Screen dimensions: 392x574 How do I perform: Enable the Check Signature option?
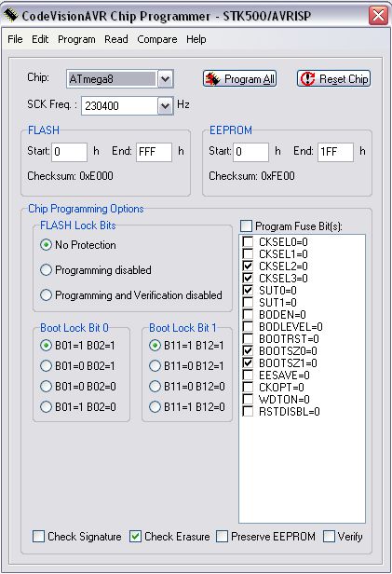pos(38,537)
